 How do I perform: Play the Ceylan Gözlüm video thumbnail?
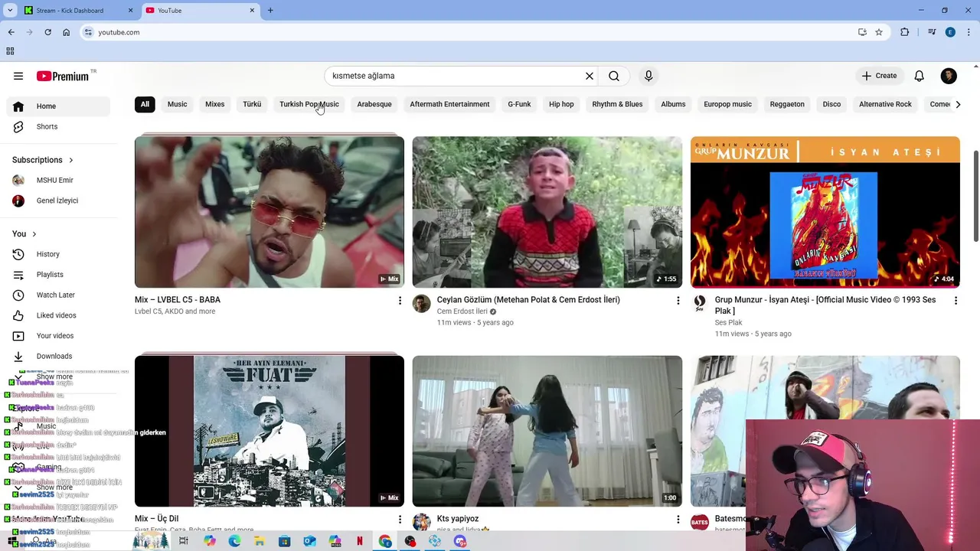pos(547,212)
